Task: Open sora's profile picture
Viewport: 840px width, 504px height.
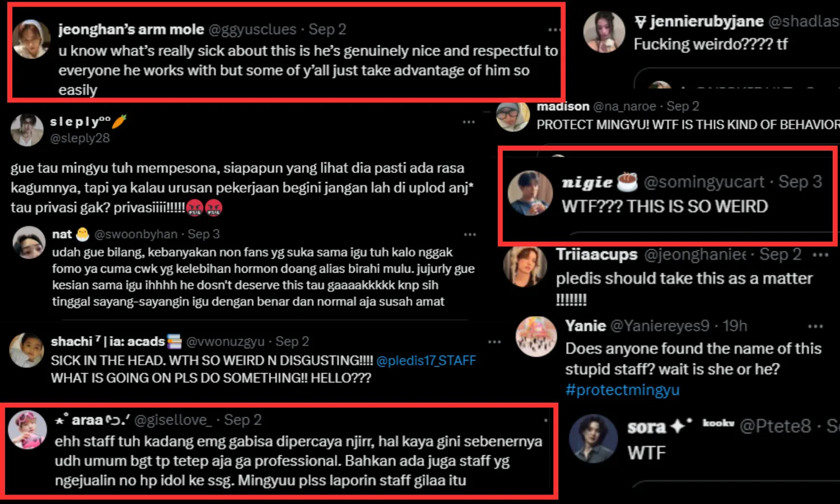Action: (593, 438)
